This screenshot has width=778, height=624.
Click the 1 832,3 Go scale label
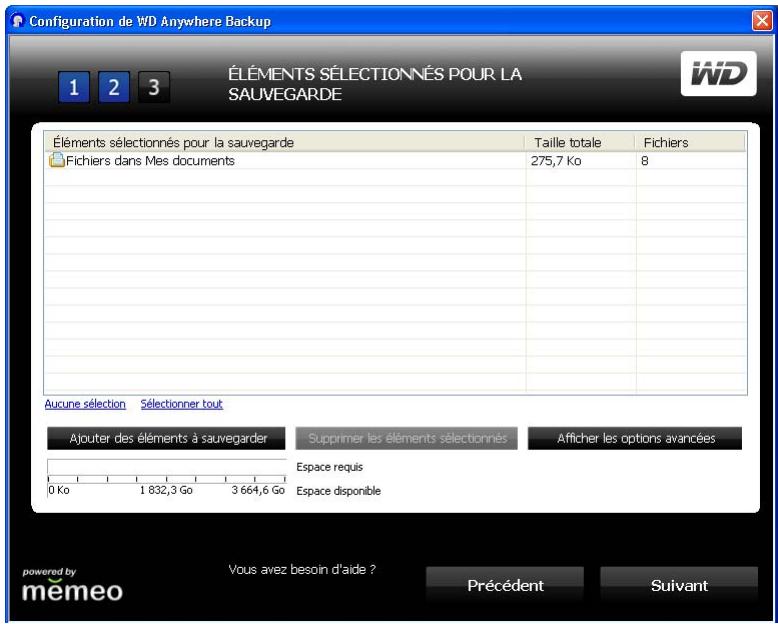click(166, 491)
